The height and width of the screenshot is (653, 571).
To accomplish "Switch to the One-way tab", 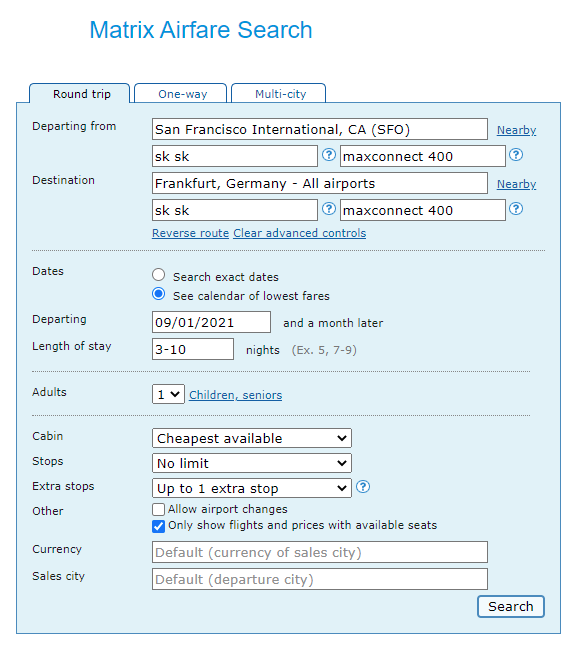I will pyautogui.click(x=180, y=94).
